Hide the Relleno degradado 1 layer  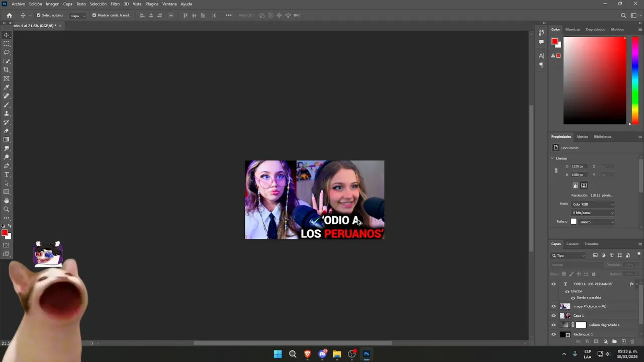[554, 325]
